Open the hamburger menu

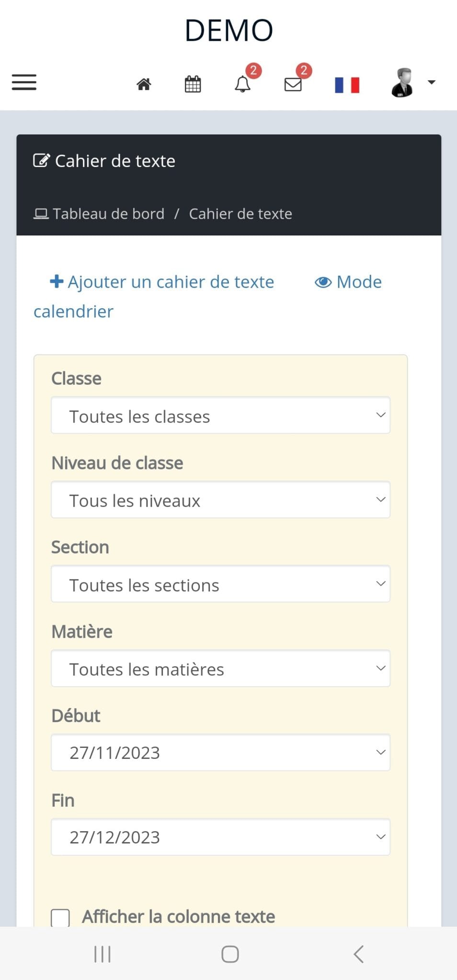23,82
